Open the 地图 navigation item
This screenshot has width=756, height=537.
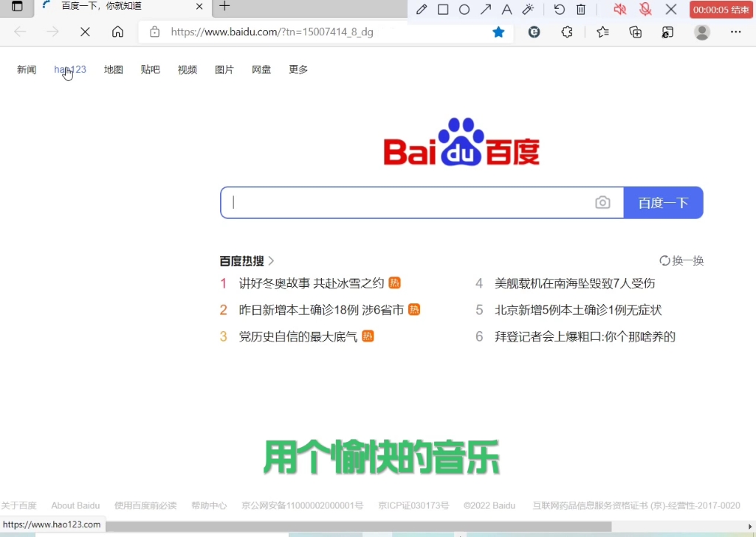click(x=113, y=69)
